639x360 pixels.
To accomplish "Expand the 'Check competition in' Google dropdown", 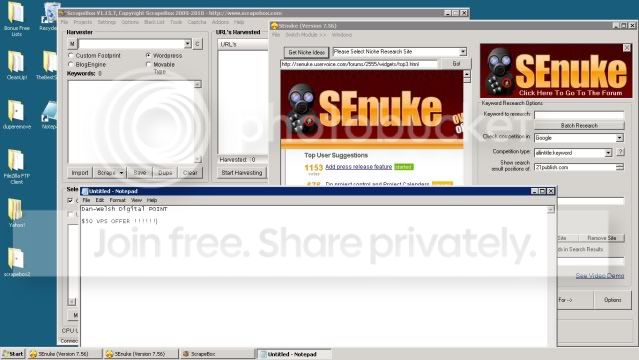I will (619, 138).
